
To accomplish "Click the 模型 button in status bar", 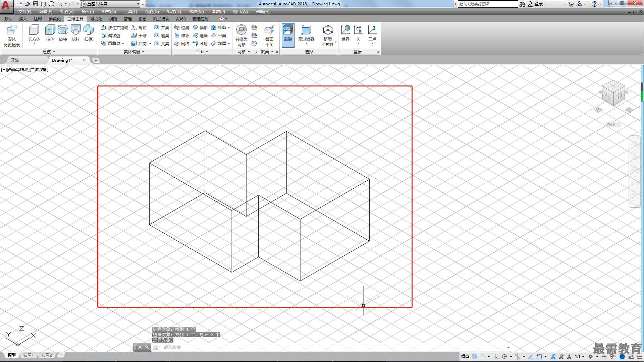I will pos(465,357).
